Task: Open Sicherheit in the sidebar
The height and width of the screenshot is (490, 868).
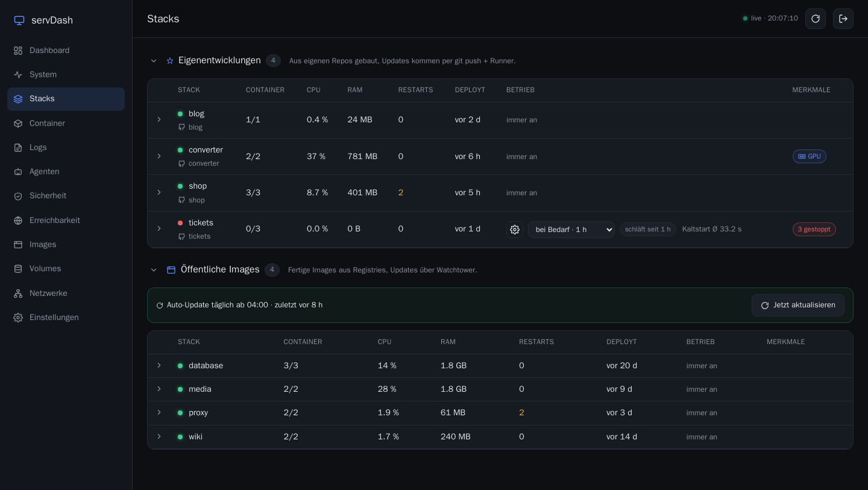Action: (66, 196)
